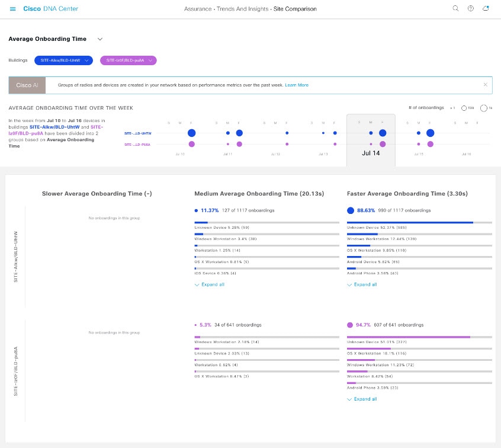Screen dimensions: 501x448
Task: Select Jul 14 on the weekly timeline
Action: point(371,152)
